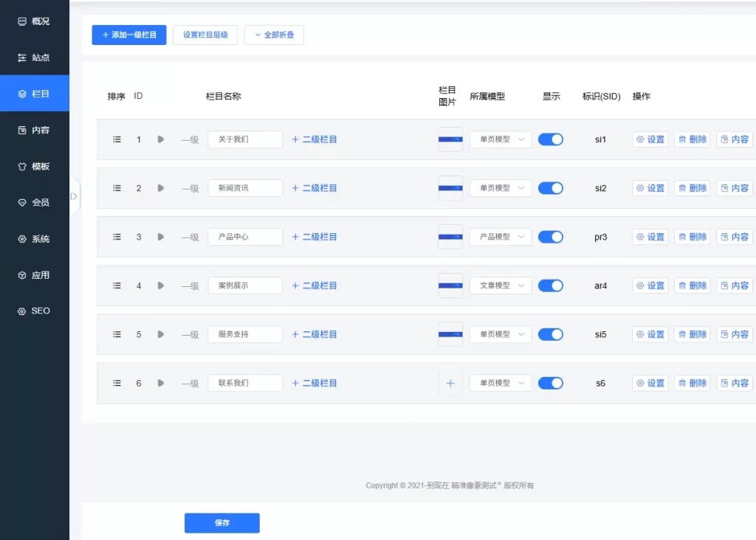
Task: Open the model dropdown for 联系我们 row
Action: click(501, 383)
